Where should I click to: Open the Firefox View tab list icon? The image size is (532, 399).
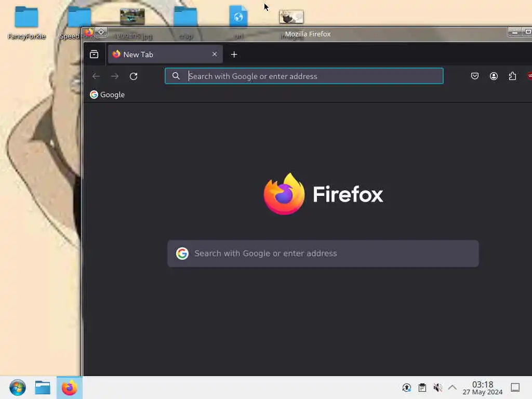pyautogui.click(x=94, y=54)
